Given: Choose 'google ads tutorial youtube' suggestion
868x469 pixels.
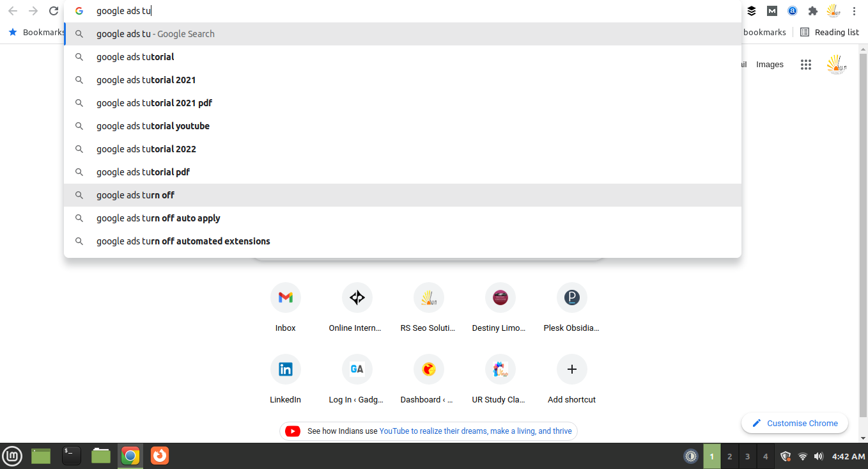Looking at the screenshot, I should coord(403,126).
